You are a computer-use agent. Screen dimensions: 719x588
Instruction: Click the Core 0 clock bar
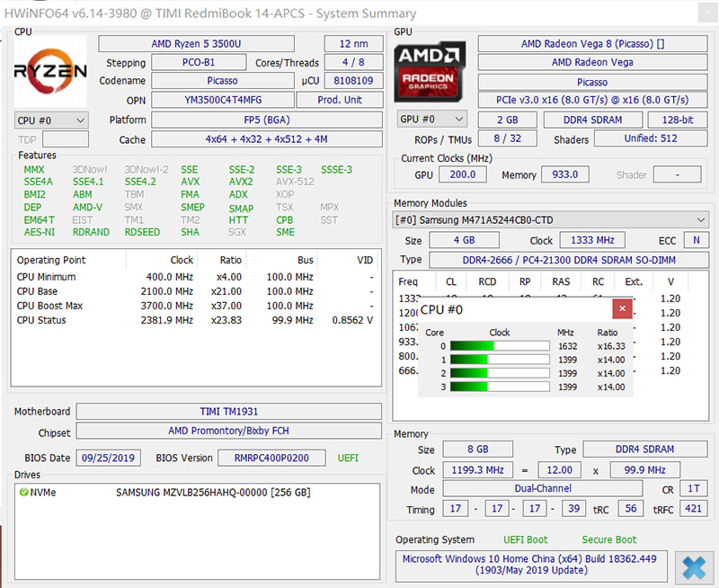click(500, 346)
